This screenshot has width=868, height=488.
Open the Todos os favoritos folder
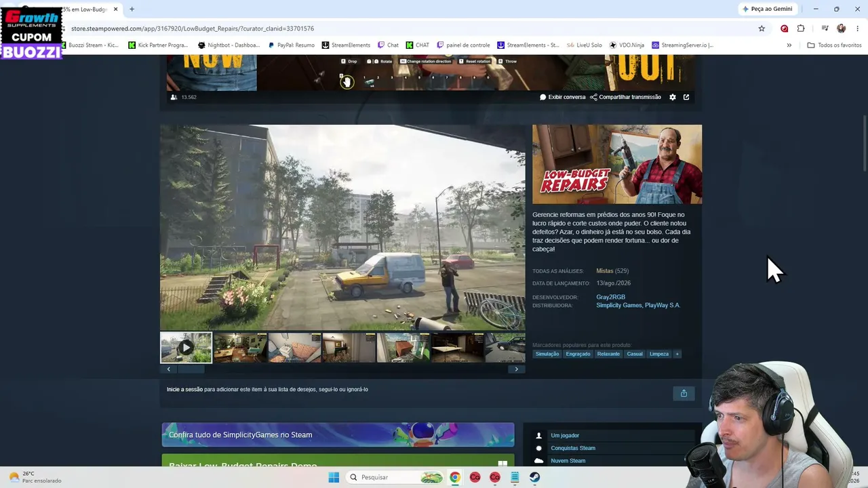click(x=834, y=45)
